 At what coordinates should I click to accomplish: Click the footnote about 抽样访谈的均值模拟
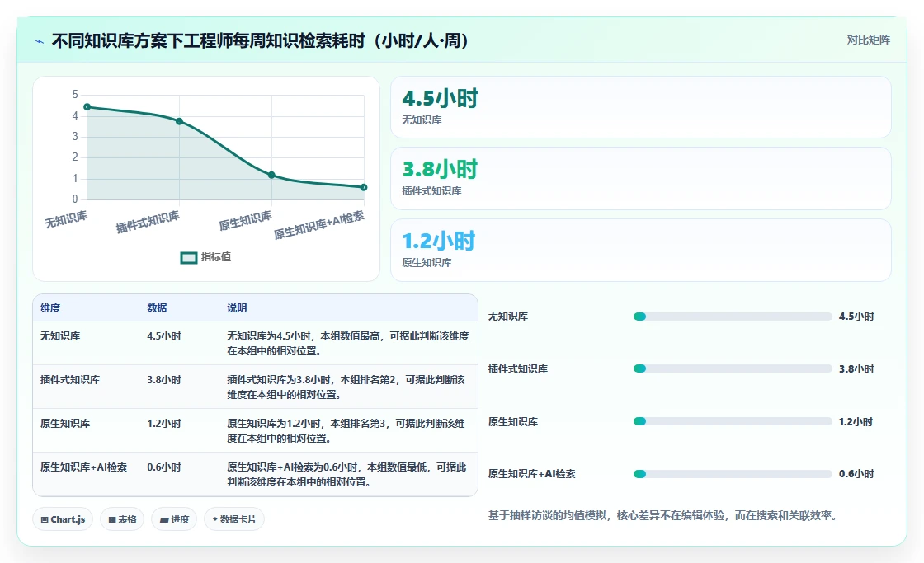click(663, 515)
